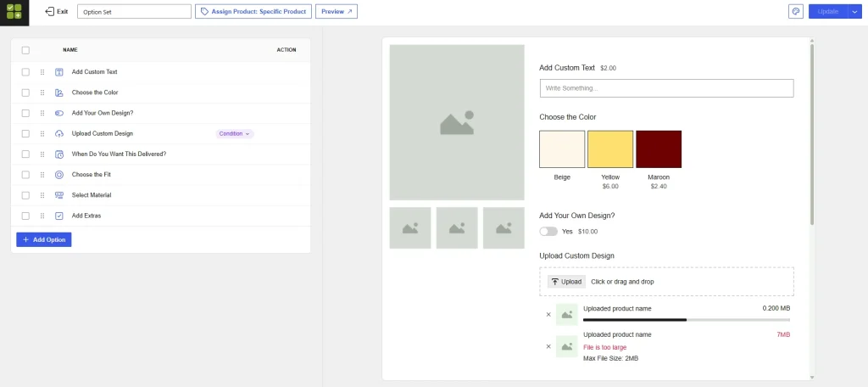
Task: Click the app logo icon
Action: point(14,11)
